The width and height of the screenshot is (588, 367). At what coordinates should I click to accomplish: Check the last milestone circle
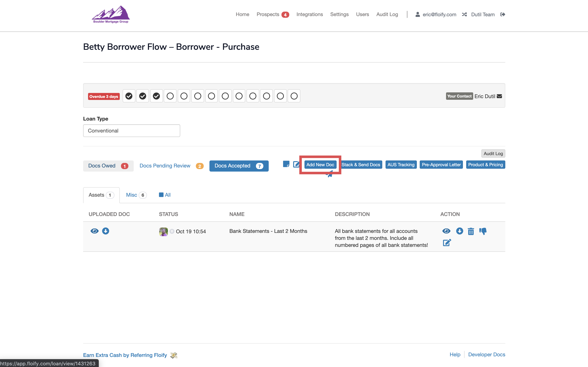point(294,96)
